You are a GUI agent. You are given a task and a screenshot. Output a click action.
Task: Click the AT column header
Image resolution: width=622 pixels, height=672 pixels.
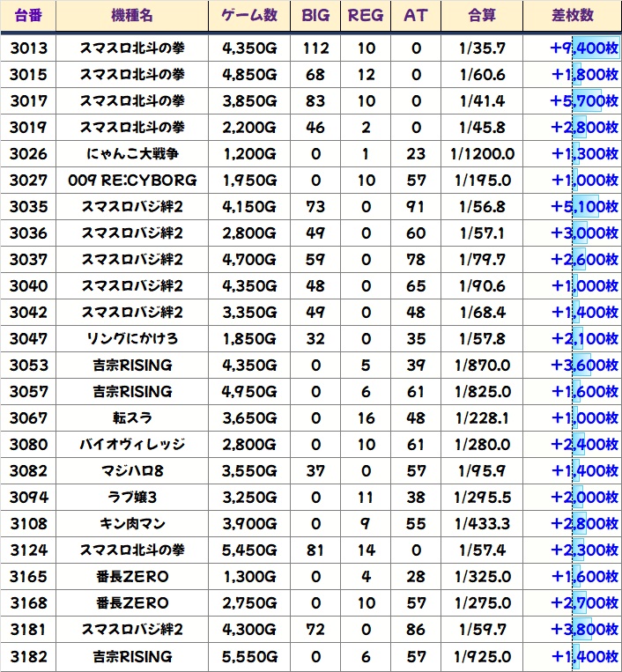click(415, 16)
